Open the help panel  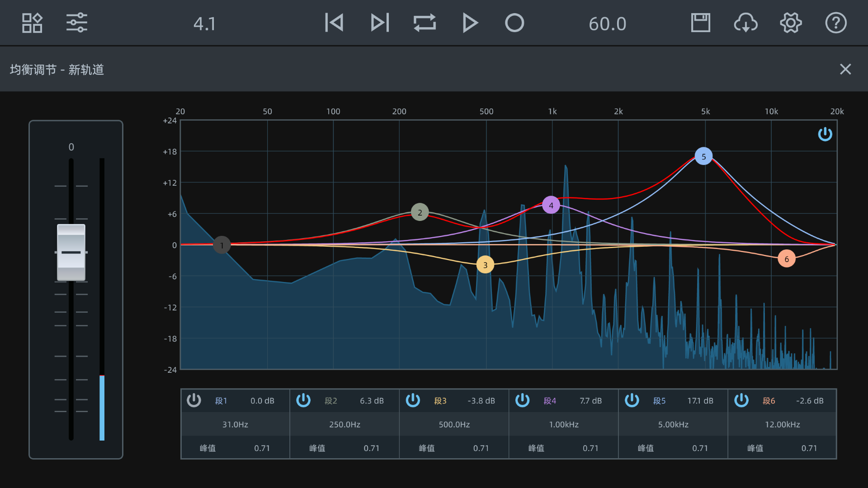tap(835, 23)
